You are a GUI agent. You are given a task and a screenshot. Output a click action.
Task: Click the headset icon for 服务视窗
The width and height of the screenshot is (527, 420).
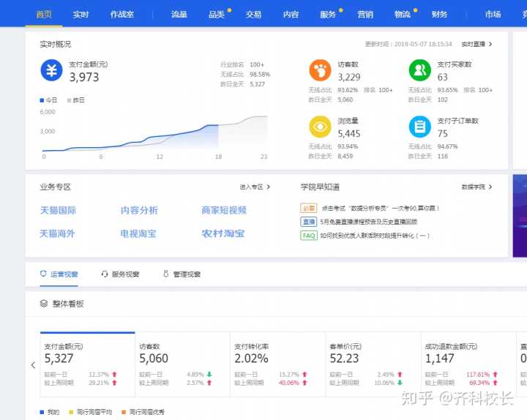pyautogui.click(x=105, y=274)
